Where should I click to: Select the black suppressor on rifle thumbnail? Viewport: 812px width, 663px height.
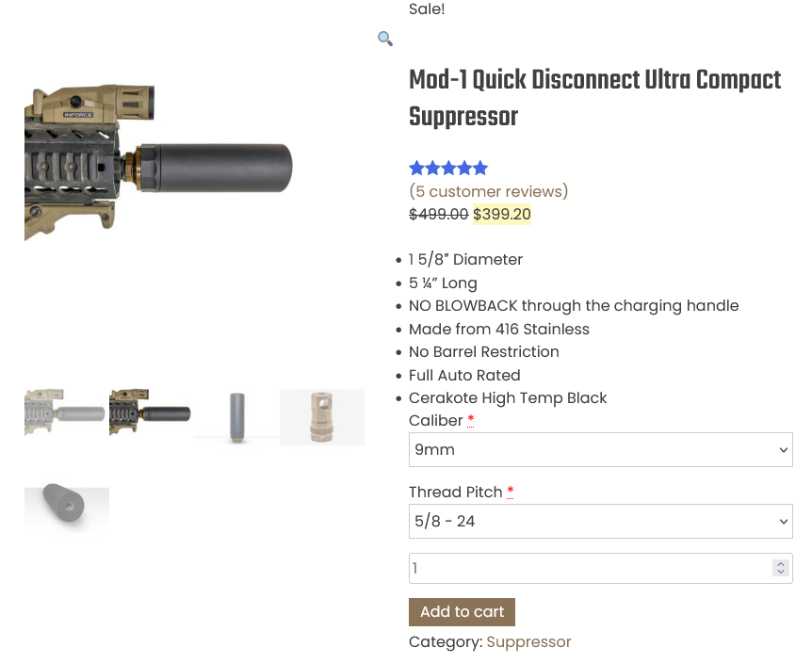151,413
